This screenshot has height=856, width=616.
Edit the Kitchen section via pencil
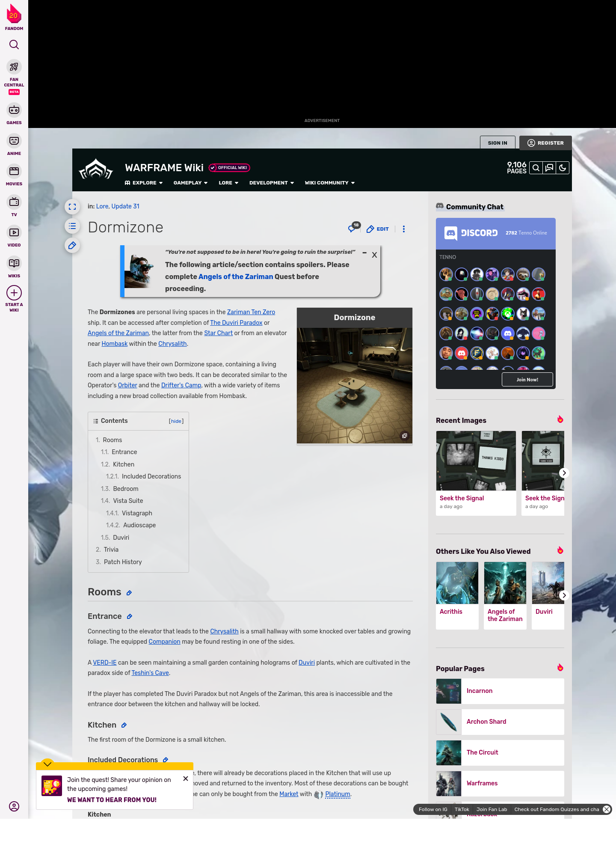tap(124, 725)
